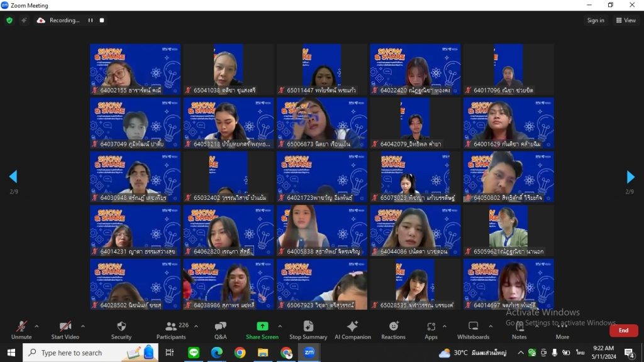The width and height of the screenshot is (644, 362).
Task: Click Sign in
Action: (x=596, y=20)
